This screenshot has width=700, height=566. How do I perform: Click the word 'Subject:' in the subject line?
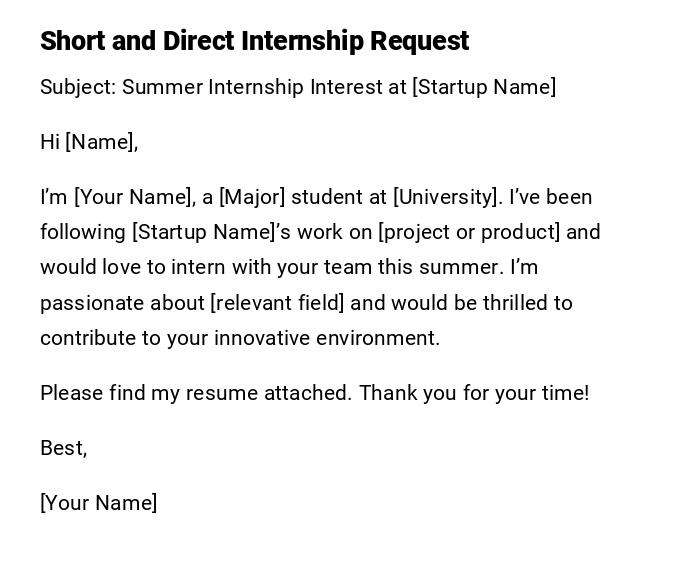[x=78, y=87]
